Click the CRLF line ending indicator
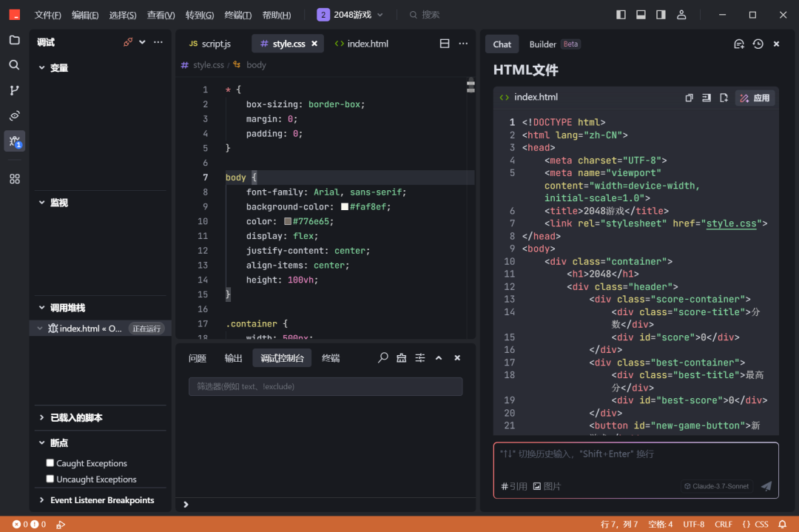 (723, 525)
